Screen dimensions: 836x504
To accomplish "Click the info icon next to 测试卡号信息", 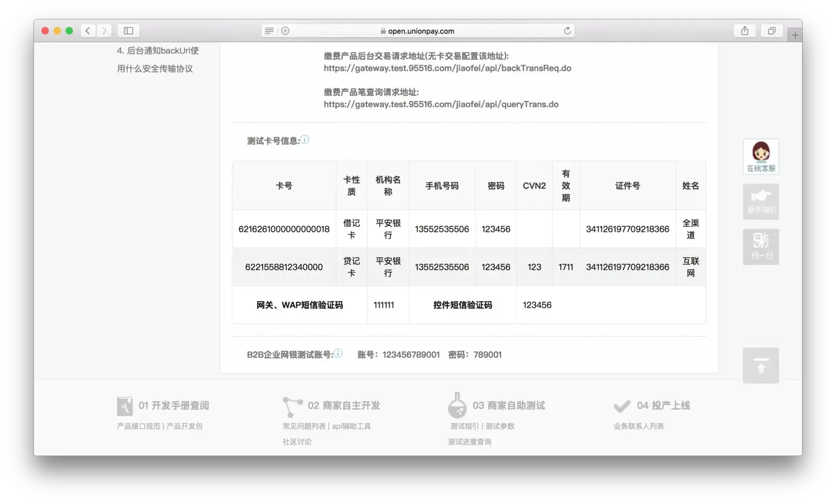I will (x=305, y=139).
